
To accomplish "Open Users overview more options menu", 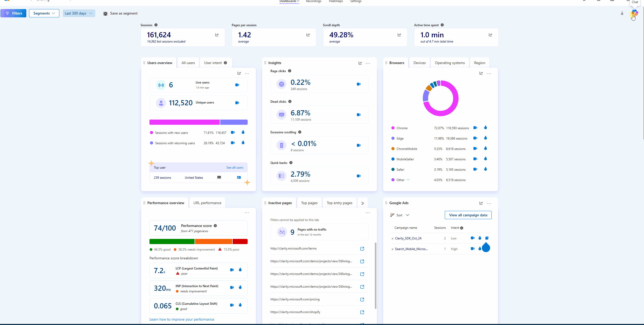I will tap(247, 73).
